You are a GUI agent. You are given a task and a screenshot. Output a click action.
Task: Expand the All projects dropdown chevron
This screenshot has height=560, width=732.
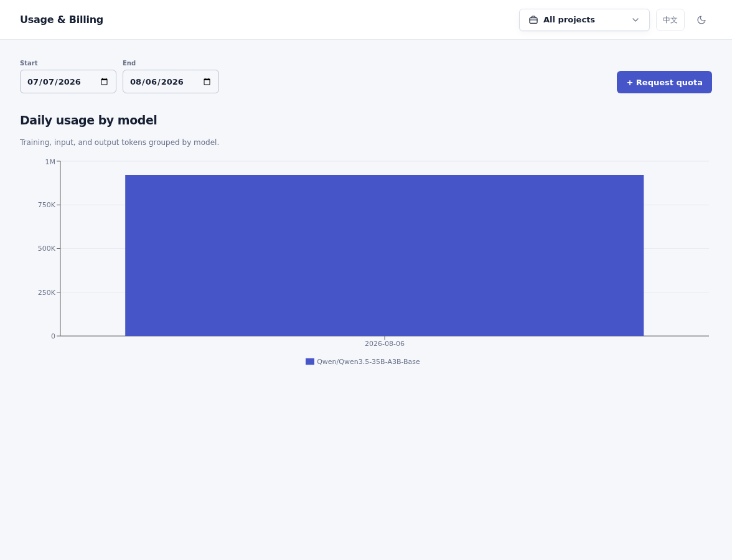click(635, 20)
